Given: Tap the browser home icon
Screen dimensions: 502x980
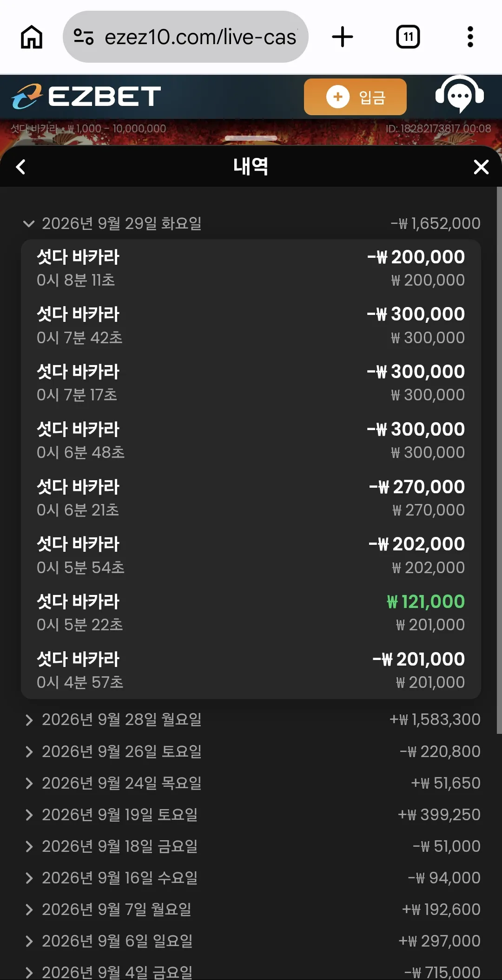Looking at the screenshot, I should (x=32, y=37).
